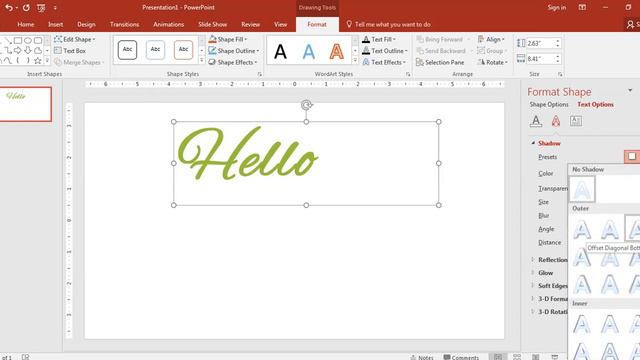Screen dimensions: 640x360
Task: Open the shadow Presets dropdown button
Action: [632, 156]
